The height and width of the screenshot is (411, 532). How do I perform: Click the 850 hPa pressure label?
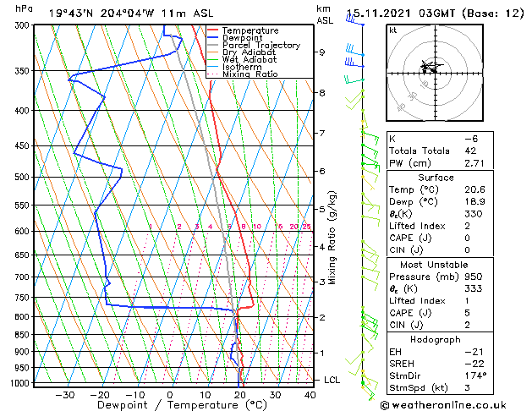tap(24, 335)
